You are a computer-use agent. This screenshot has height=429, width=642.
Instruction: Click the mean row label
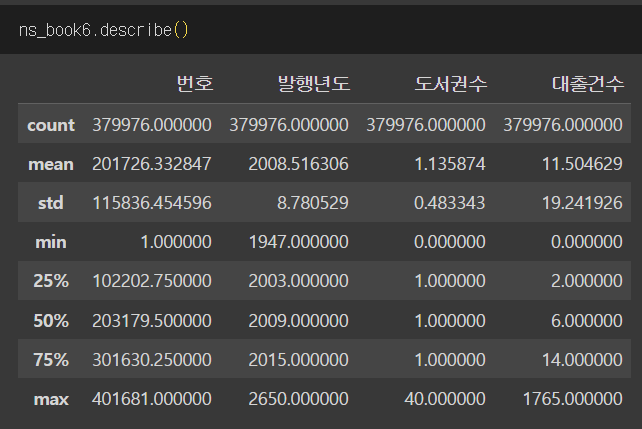click(x=51, y=164)
